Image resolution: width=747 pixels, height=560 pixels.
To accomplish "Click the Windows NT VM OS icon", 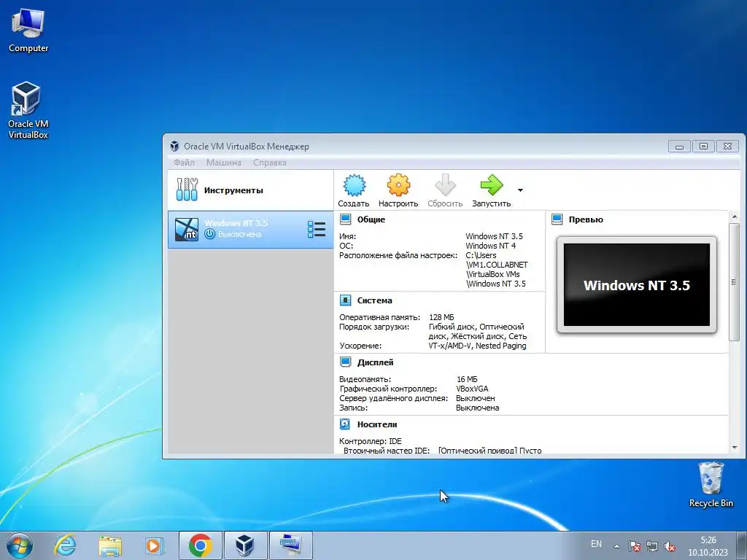I will 186,230.
